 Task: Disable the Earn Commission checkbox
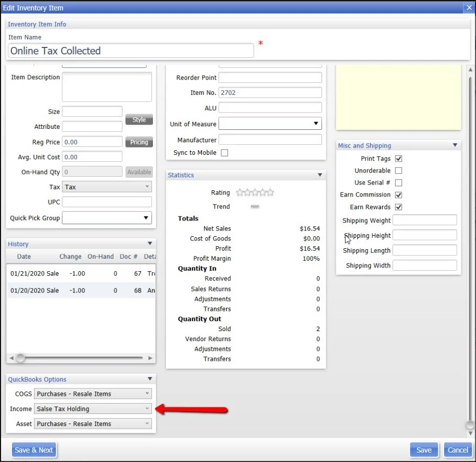coord(399,194)
